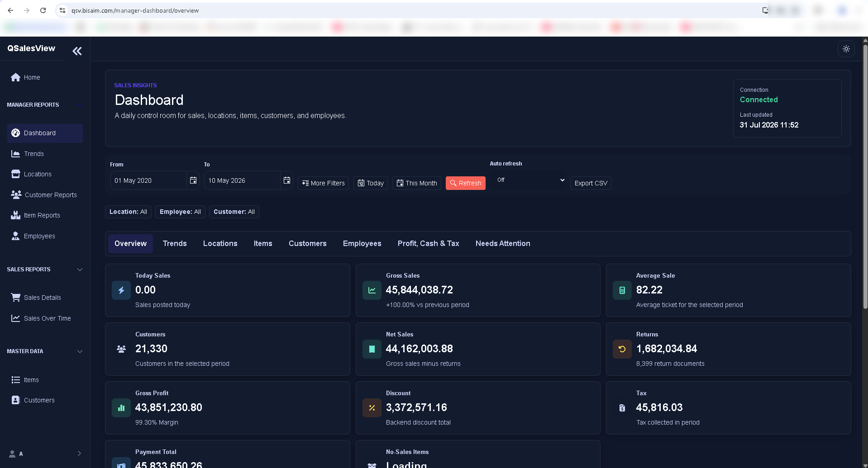Open the From date calendar picker
The height and width of the screenshot is (468, 868).
[193, 180]
